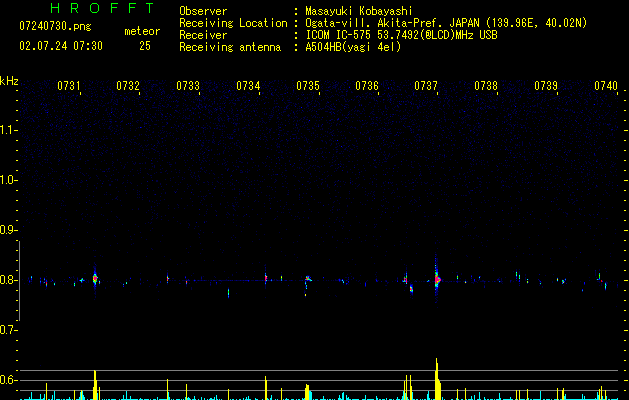Click the strong meteor echo just after 0737
The width and height of the screenshot is (629, 400).
[436, 279]
